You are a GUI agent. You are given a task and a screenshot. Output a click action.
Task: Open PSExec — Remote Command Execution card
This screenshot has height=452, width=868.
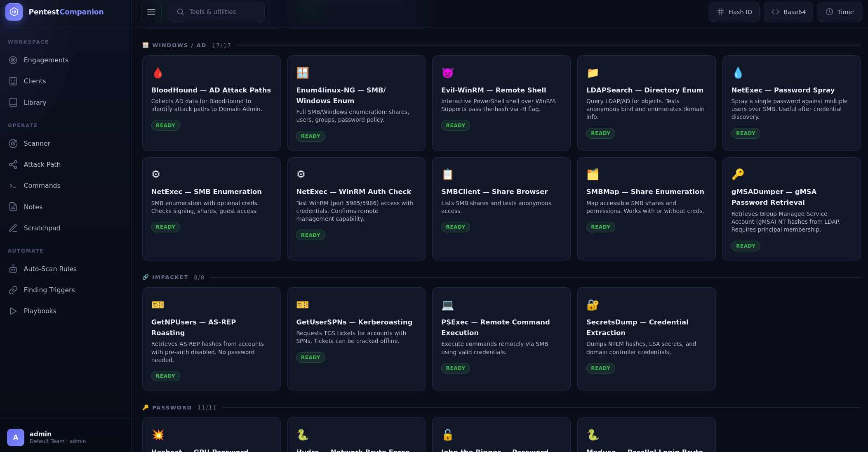tap(501, 339)
